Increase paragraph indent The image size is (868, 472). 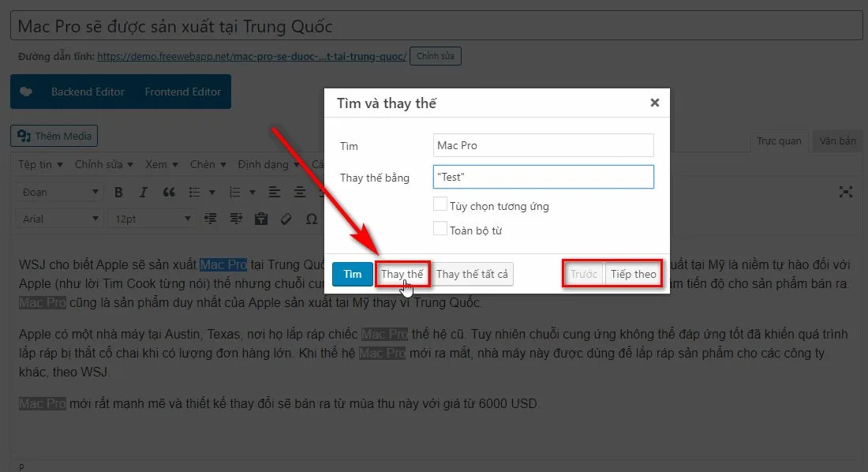[236, 219]
